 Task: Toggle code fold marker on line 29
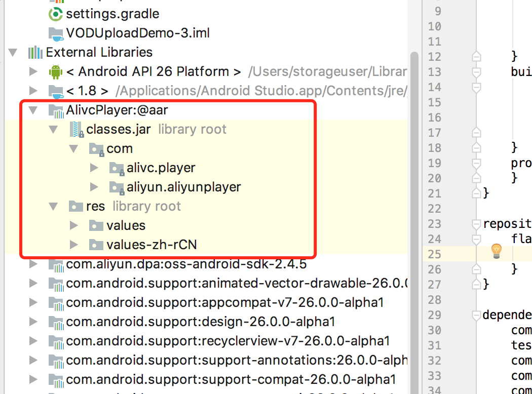(x=476, y=316)
